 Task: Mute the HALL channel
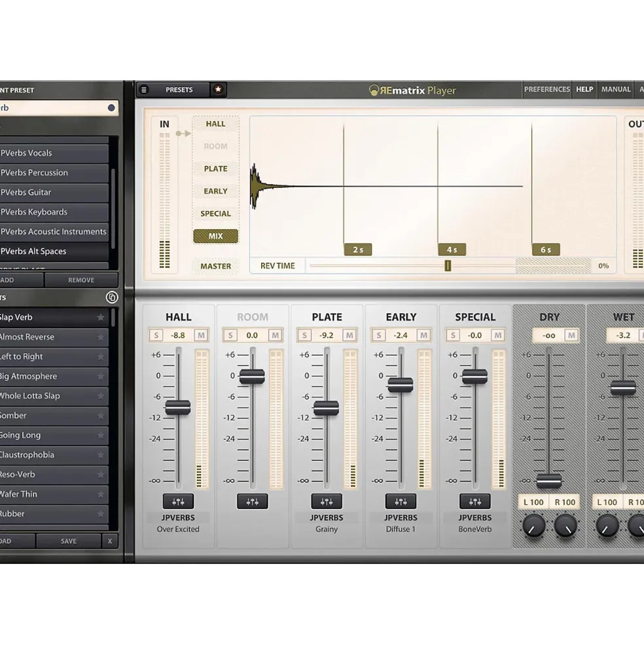(x=201, y=335)
